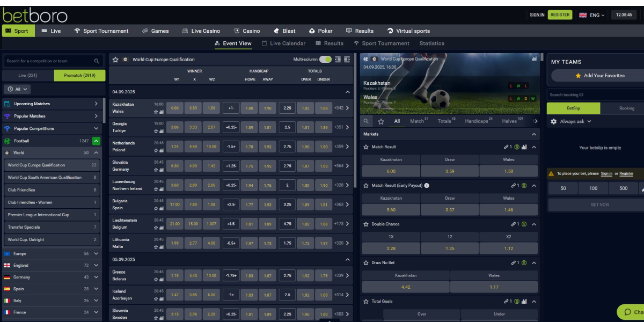
Task: Open statistics icon for Kazakhstan vs Wales row
Action: [161, 112]
